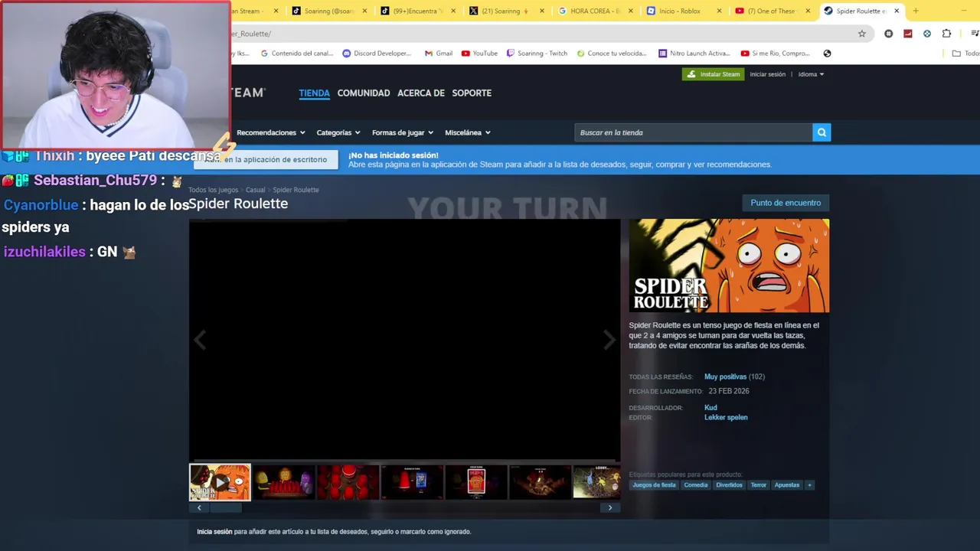The width and height of the screenshot is (980, 551).
Task: Open Contenido del canal bookmark
Action: [298, 54]
